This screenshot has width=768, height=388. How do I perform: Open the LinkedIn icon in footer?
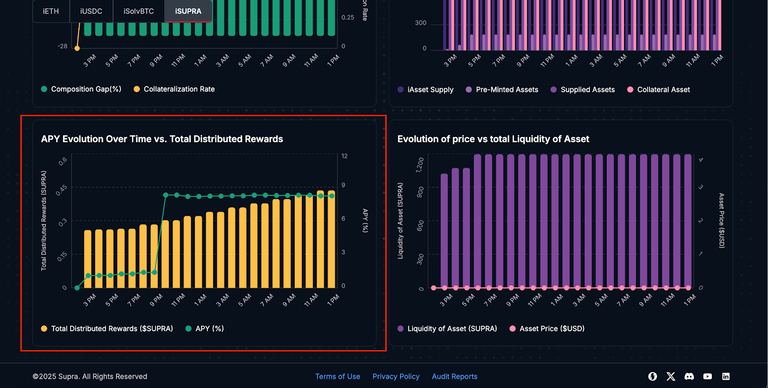point(726,376)
